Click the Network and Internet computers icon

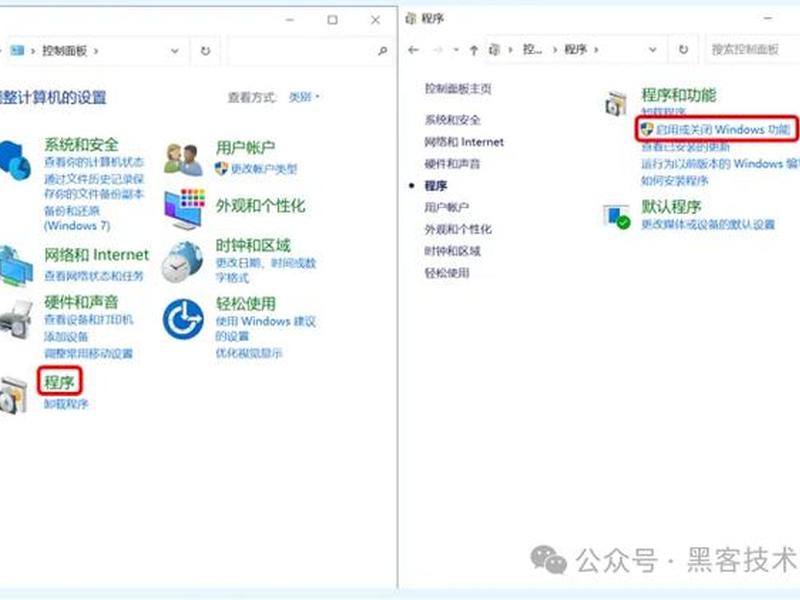[15, 265]
